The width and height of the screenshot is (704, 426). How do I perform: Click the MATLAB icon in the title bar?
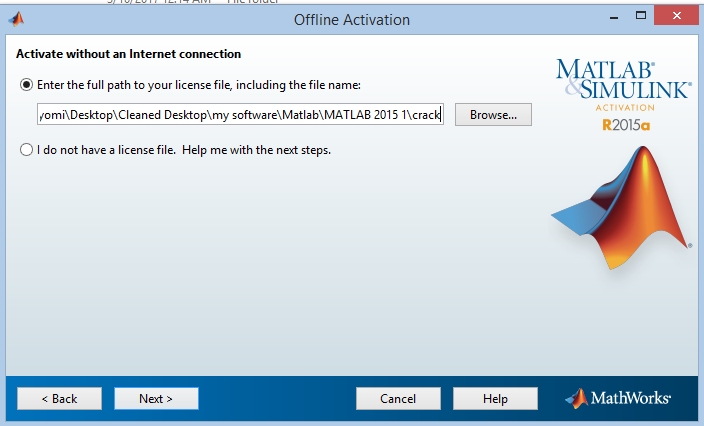pyautogui.click(x=16, y=19)
